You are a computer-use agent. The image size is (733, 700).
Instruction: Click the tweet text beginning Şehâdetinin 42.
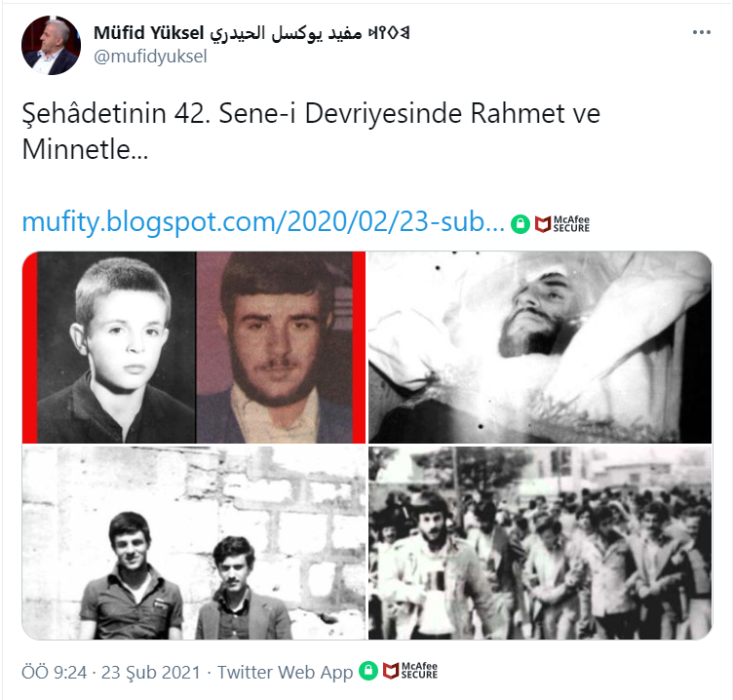311,132
